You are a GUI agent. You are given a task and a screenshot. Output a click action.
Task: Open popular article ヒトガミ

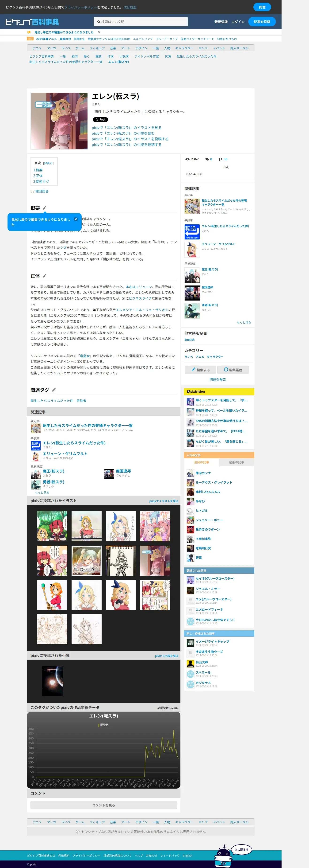[201, 511]
